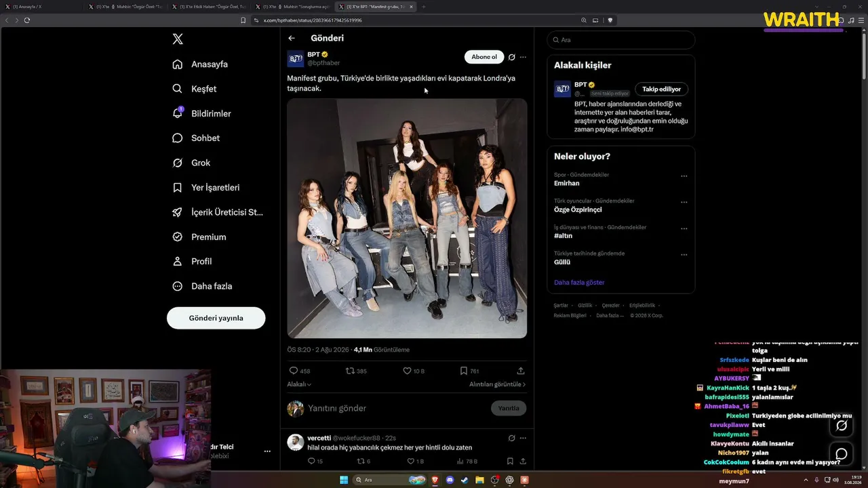Viewport: 868px width, 488px height.
Task: Open the #altın trending topic
Action: click(564, 236)
